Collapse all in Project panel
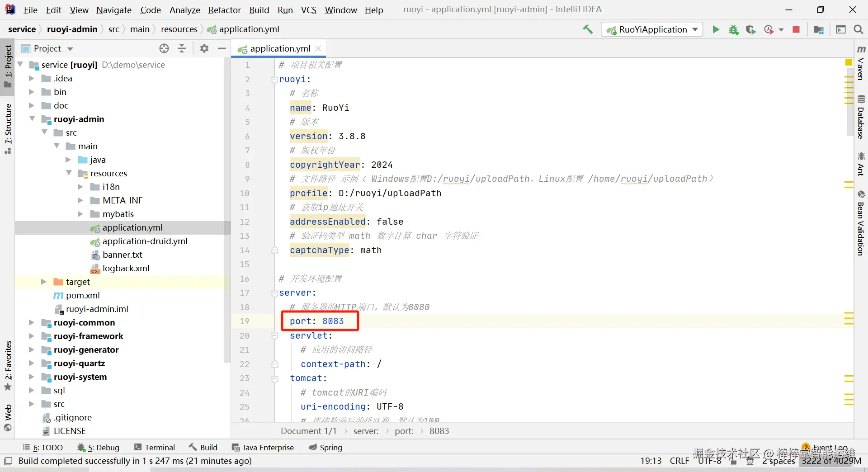This screenshot has height=472, width=868. pos(182,48)
